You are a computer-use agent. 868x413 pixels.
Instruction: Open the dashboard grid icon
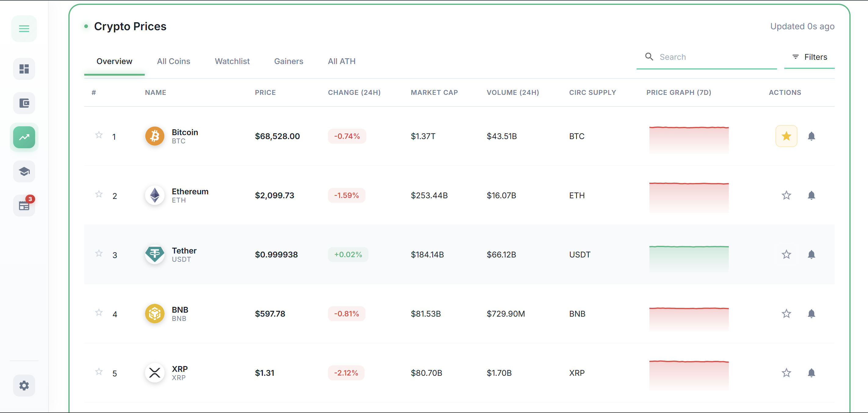click(x=24, y=69)
